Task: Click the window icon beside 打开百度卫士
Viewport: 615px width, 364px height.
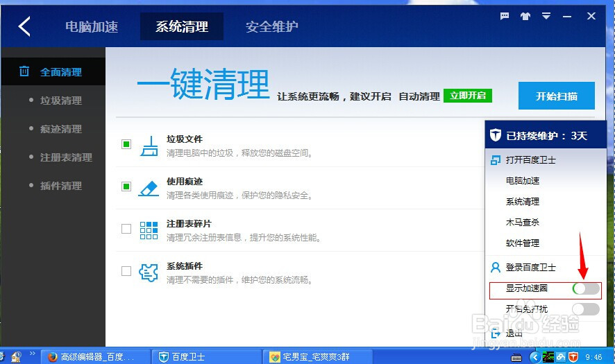Action: coord(496,160)
